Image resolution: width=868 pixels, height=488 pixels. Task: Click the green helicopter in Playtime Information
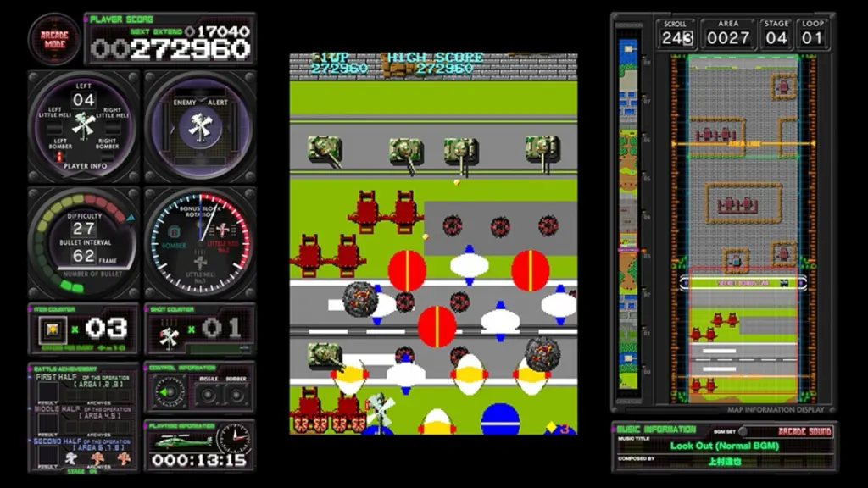click(184, 441)
